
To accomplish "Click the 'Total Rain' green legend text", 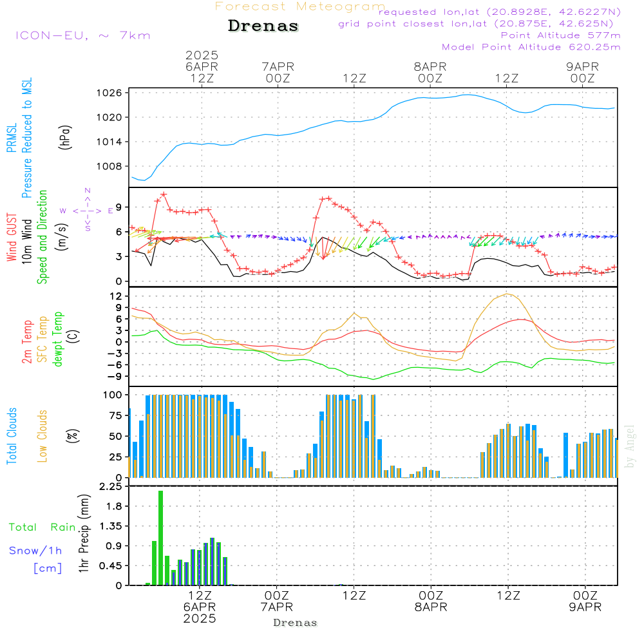I will click(43, 527).
